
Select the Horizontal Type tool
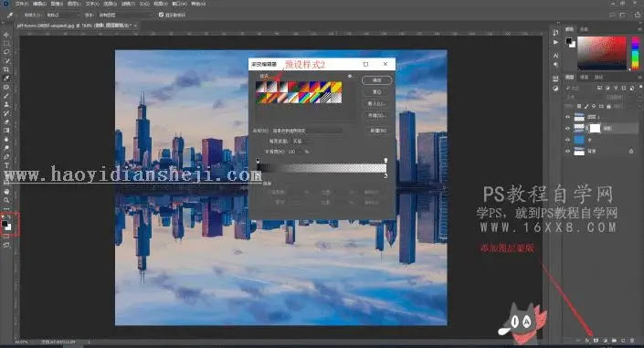click(6, 165)
